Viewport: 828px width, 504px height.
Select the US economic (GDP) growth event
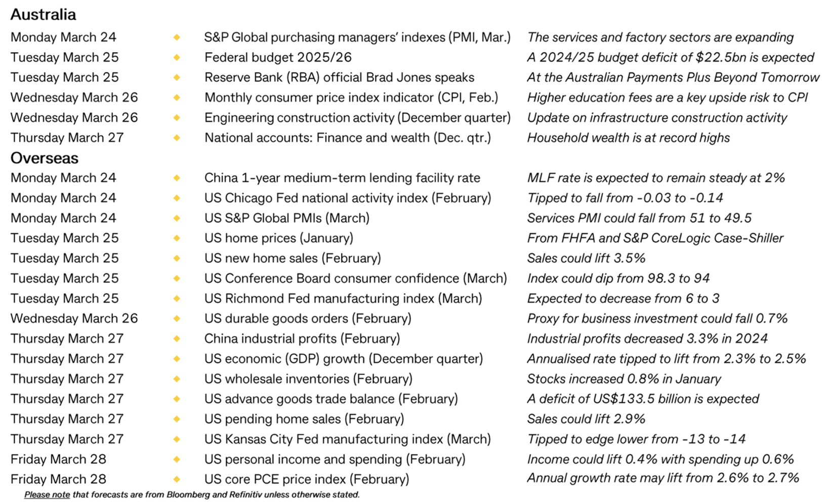point(344,359)
